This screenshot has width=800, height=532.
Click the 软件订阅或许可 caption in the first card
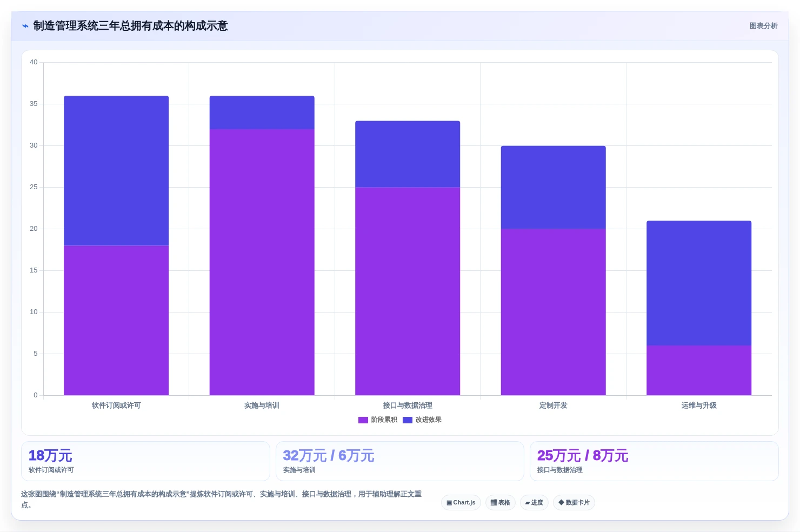pyautogui.click(x=51, y=470)
